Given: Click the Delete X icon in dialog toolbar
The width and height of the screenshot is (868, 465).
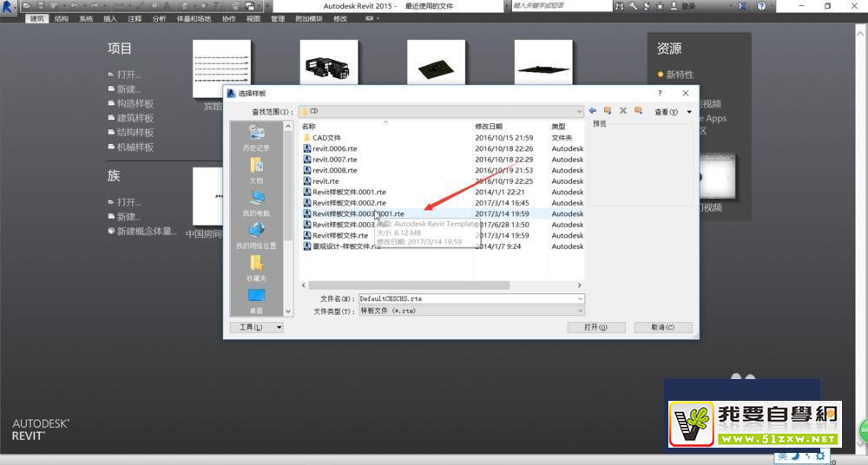Looking at the screenshot, I should pyautogui.click(x=622, y=111).
